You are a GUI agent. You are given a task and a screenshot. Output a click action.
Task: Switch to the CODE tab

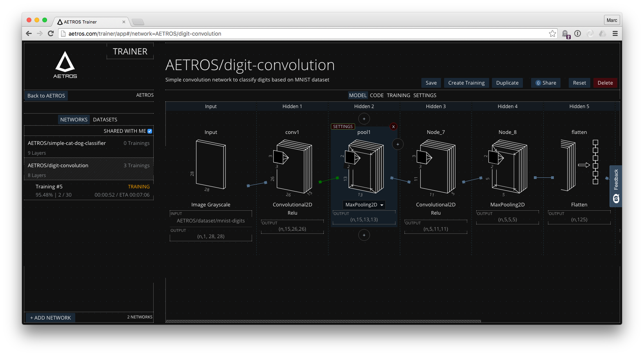(x=376, y=95)
